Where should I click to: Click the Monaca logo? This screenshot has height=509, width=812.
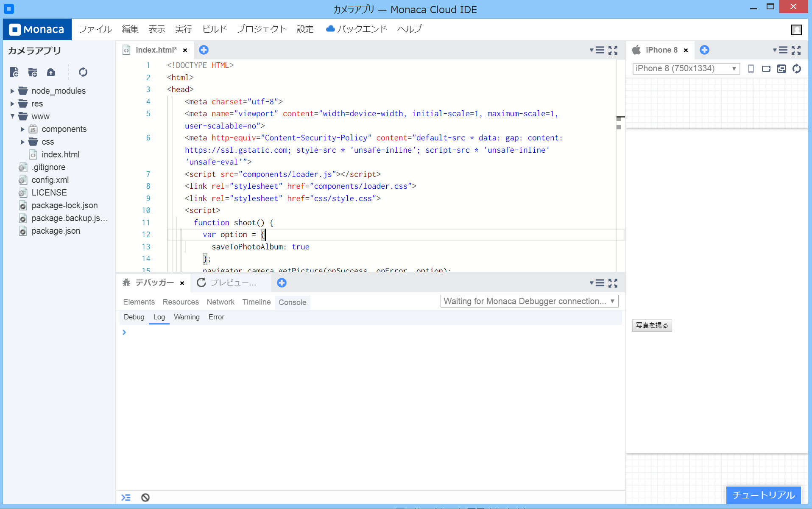click(37, 29)
